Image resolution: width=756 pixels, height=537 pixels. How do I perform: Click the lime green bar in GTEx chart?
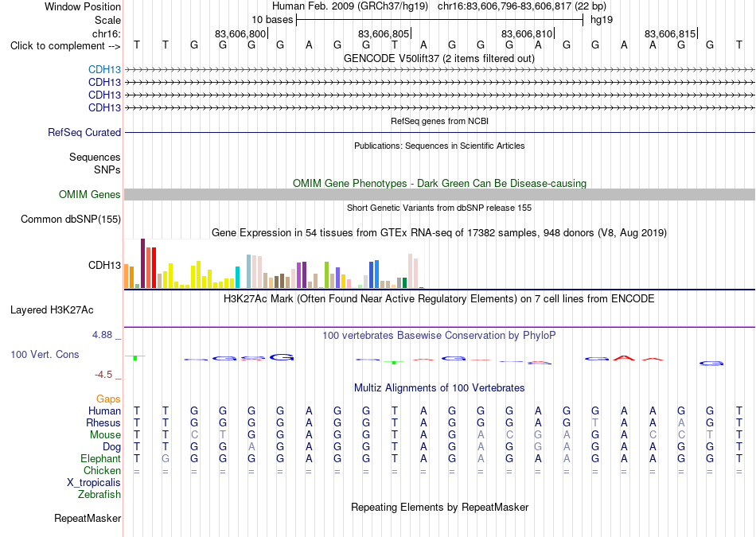(326, 274)
